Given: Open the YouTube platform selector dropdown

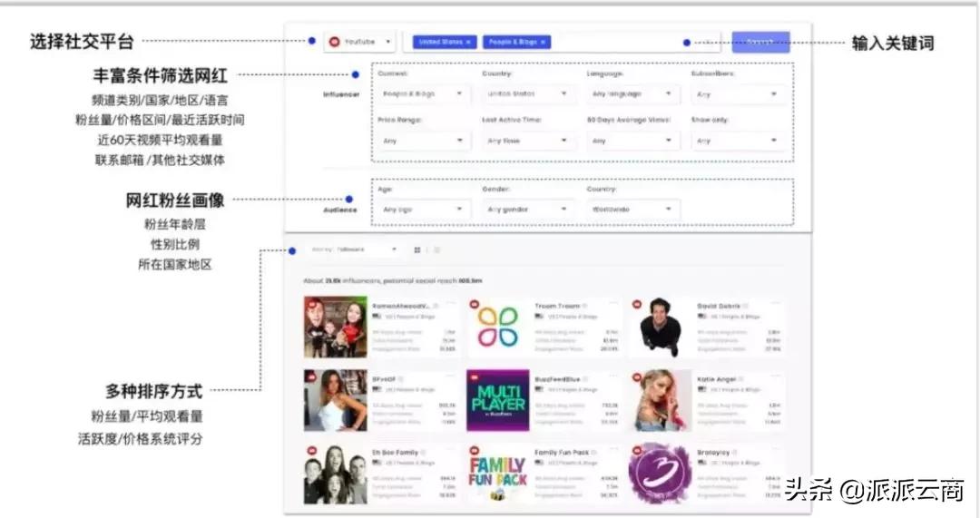Looking at the screenshot, I should pos(360,42).
